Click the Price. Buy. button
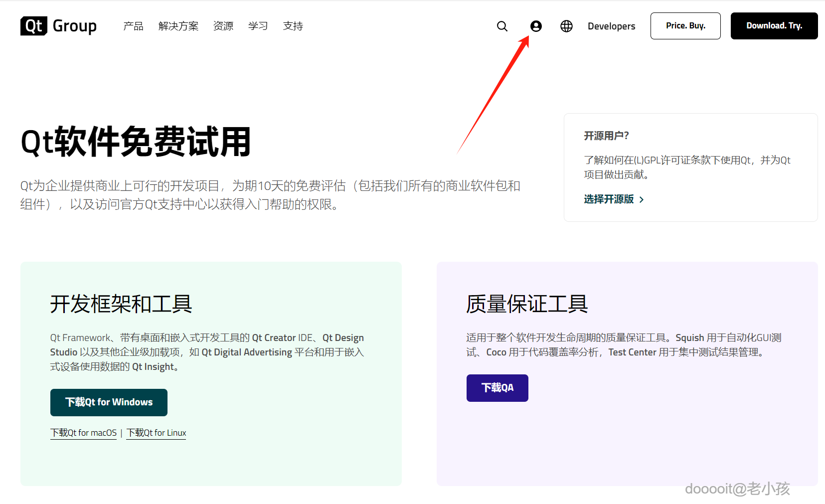Screen dimensions: 825x504 [x=685, y=26]
